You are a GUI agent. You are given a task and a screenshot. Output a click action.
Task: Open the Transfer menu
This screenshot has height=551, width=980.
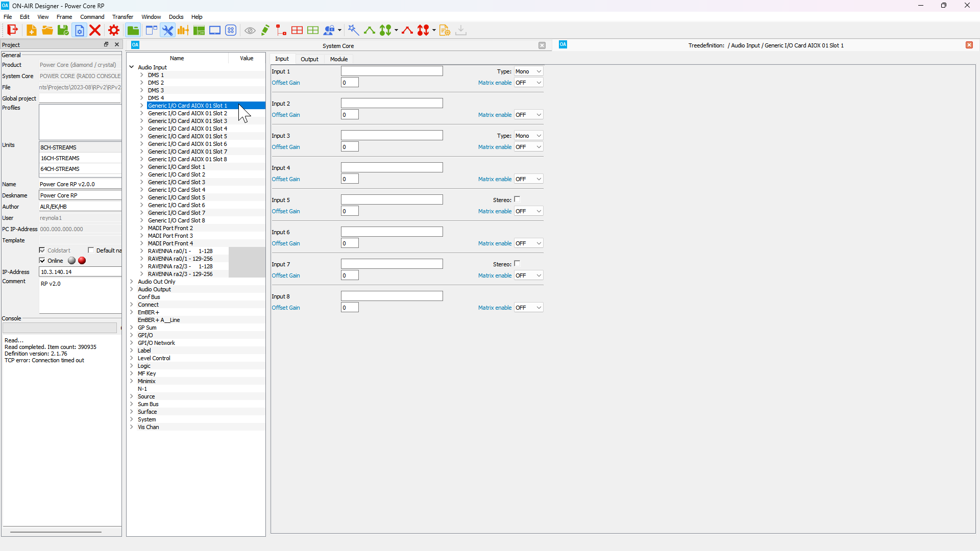(122, 17)
